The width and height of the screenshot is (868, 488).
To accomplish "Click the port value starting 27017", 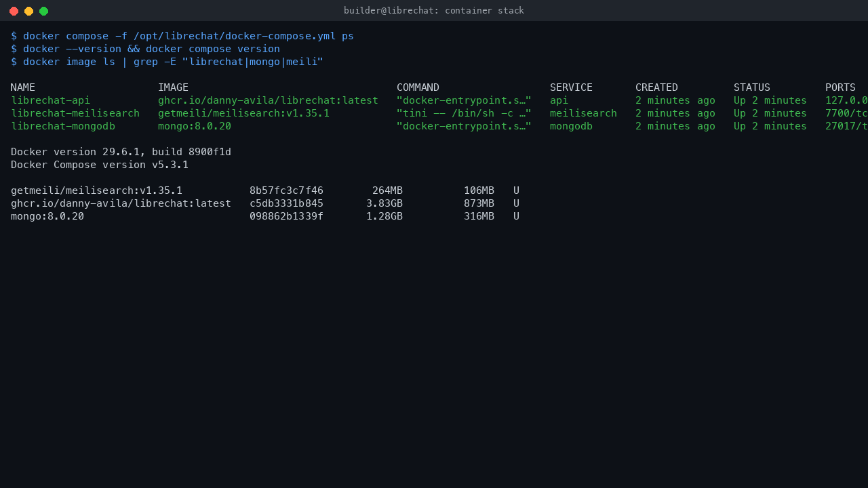I will [x=846, y=126].
